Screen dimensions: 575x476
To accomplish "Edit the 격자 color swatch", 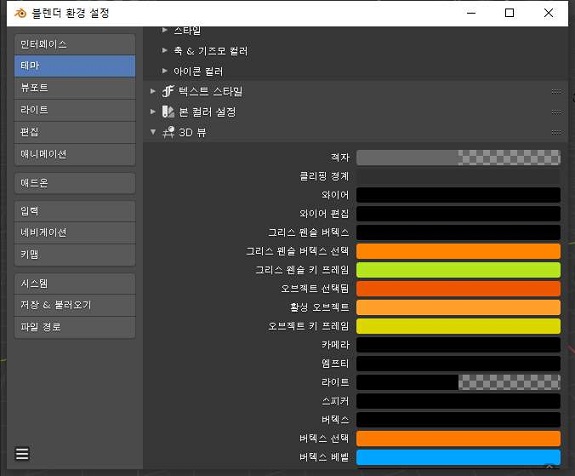I will (458, 158).
